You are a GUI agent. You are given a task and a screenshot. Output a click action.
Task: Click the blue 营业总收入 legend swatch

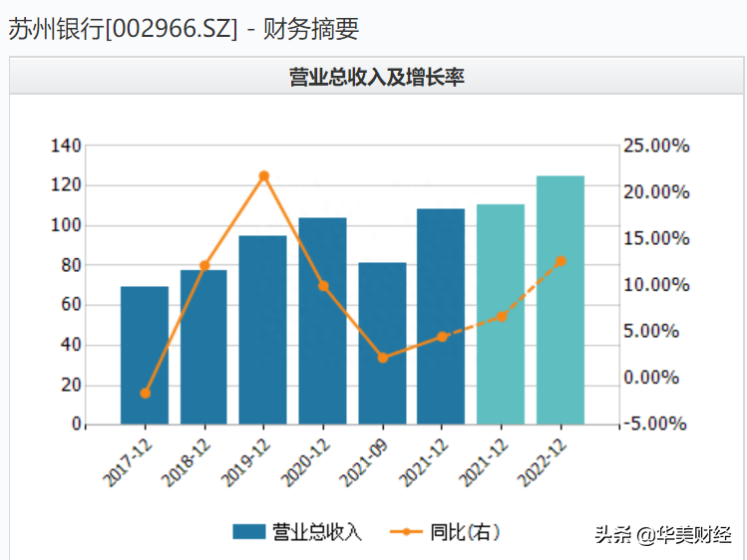[x=248, y=532]
